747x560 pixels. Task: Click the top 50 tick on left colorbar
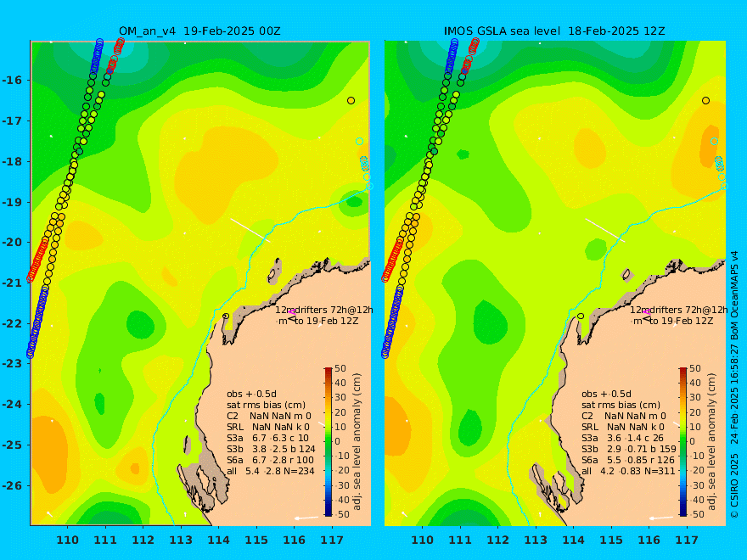click(340, 368)
